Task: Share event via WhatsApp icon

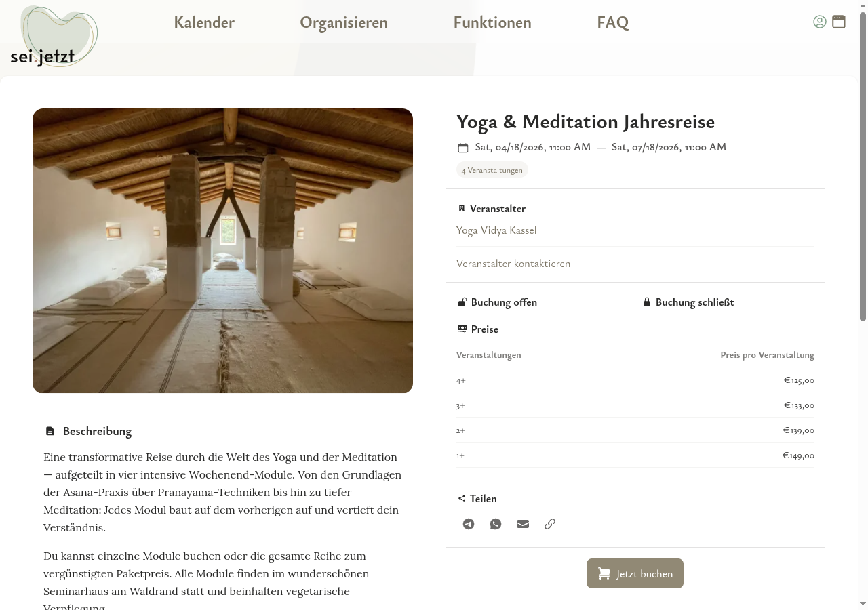Action: click(496, 524)
